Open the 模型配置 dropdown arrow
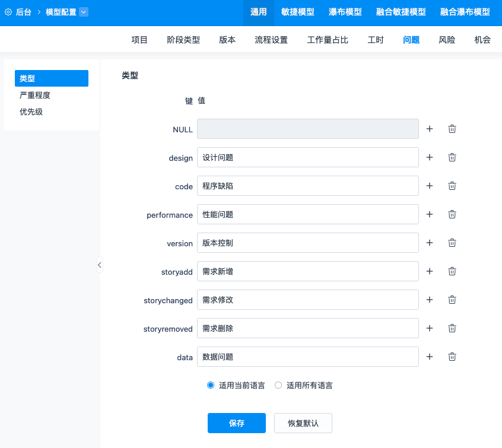The width and height of the screenshot is (502, 448). point(83,12)
